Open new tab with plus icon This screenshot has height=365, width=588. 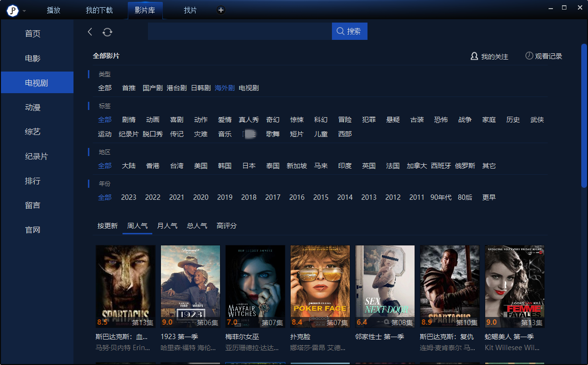click(221, 10)
